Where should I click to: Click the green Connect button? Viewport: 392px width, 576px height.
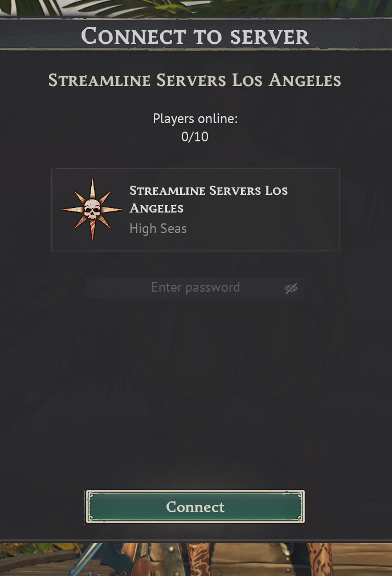tap(195, 506)
